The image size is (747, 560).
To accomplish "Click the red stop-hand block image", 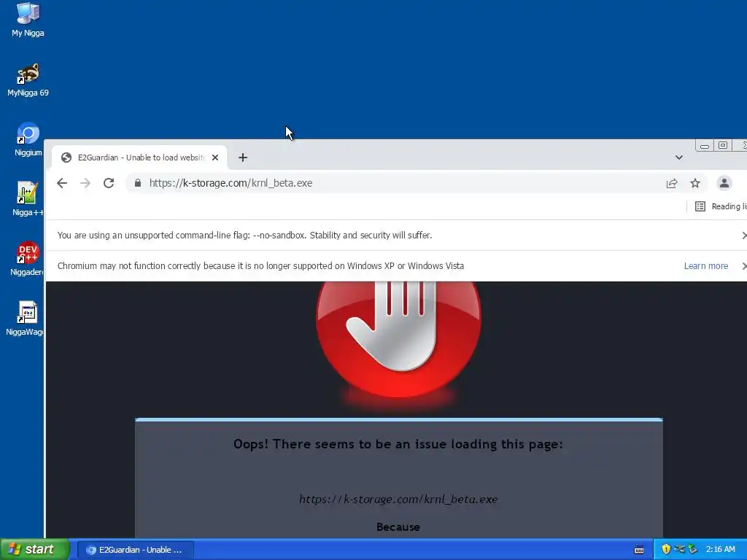I will 398,339.
